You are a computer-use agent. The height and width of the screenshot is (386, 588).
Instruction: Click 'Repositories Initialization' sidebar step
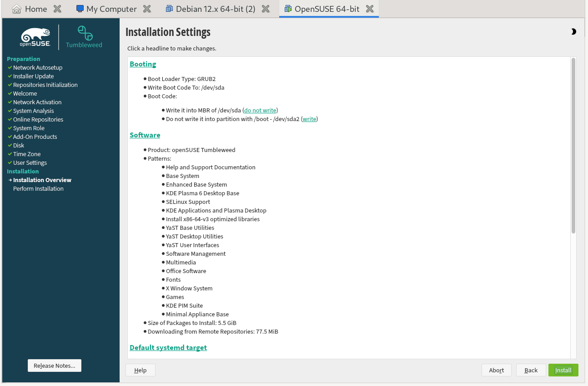pyautogui.click(x=45, y=85)
